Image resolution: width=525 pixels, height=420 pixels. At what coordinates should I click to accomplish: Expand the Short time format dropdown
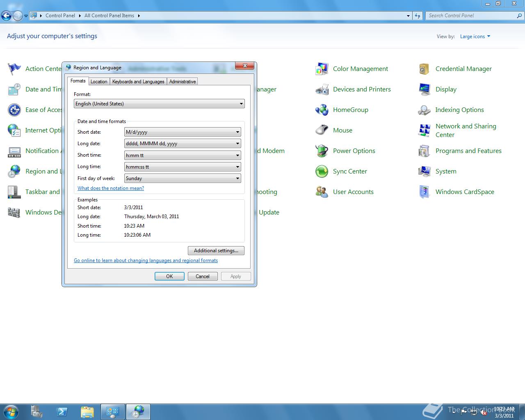(183, 155)
